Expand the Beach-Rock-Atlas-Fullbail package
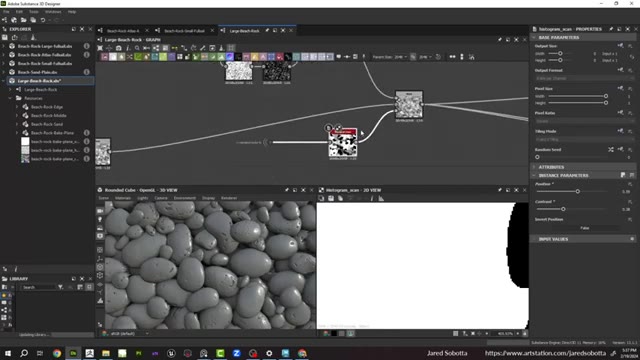Image resolution: width=640 pixels, height=360 pixels. tap(4, 55)
